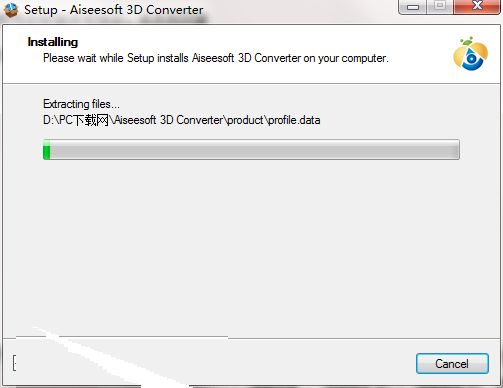Select the Extracting files... status text
503x388 pixels.
[81, 104]
